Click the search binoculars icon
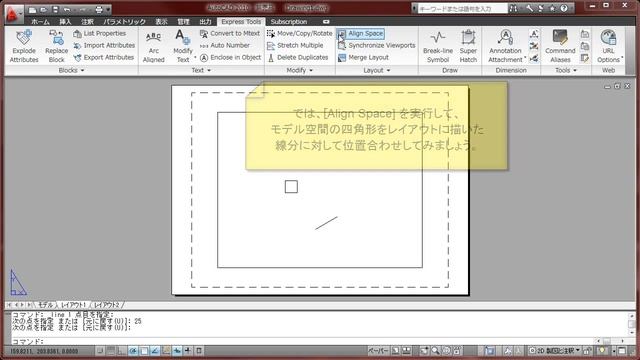 513,8
